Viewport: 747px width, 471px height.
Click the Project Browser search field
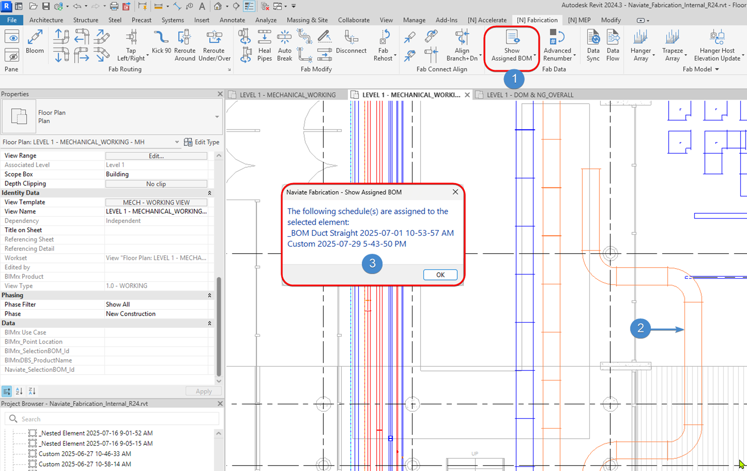[x=112, y=419]
